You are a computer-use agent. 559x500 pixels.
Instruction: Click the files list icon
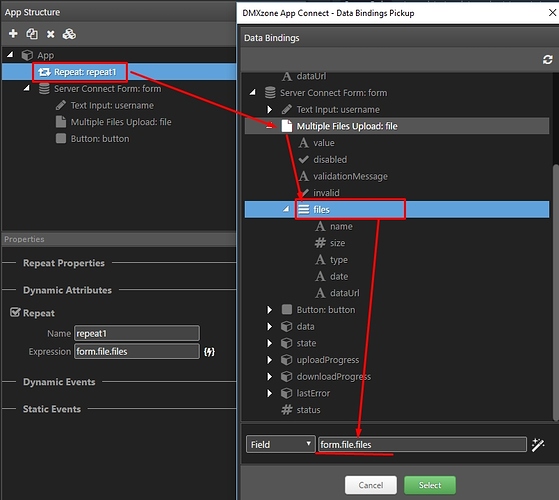pos(303,209)
